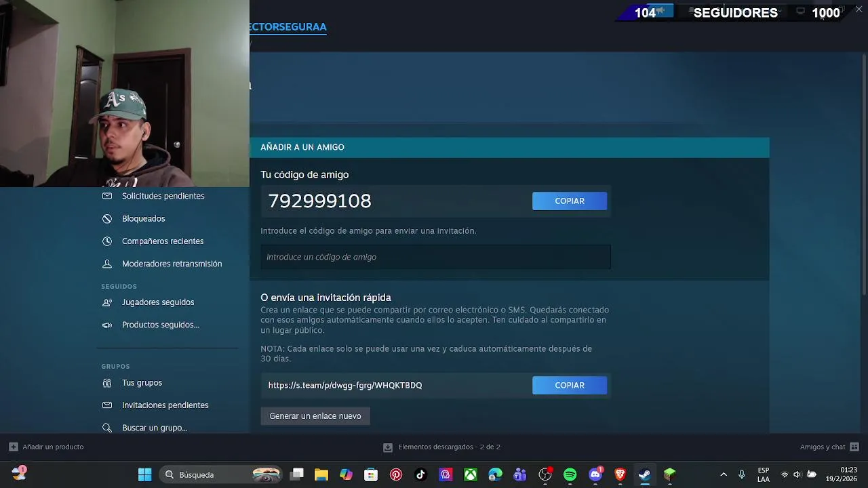Open File Explorer from the taskbar
This screenshot has width=868, height=488.
321,475
